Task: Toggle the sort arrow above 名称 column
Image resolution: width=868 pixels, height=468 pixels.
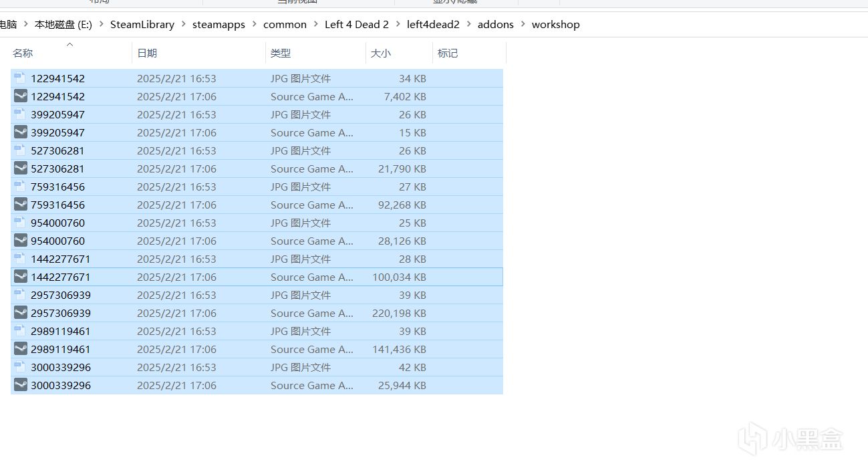Action: 69,44
